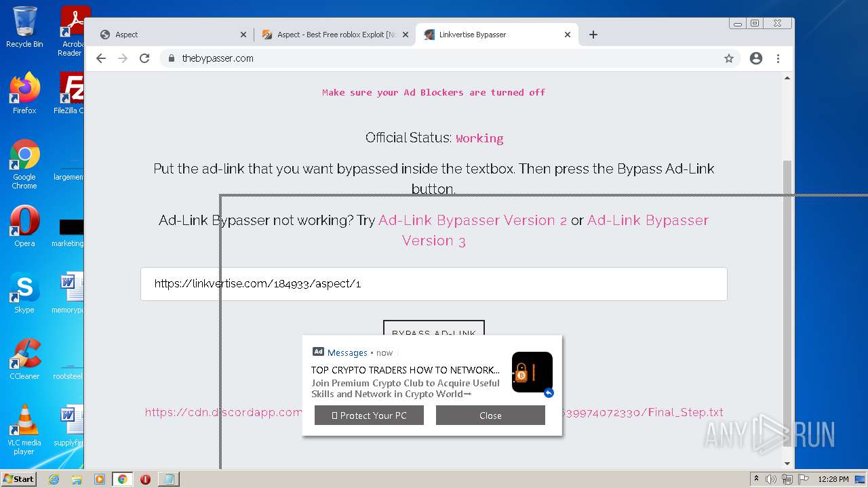Go forward in browser history
This screenshot has width=868, height=488.
pos(123,58)
